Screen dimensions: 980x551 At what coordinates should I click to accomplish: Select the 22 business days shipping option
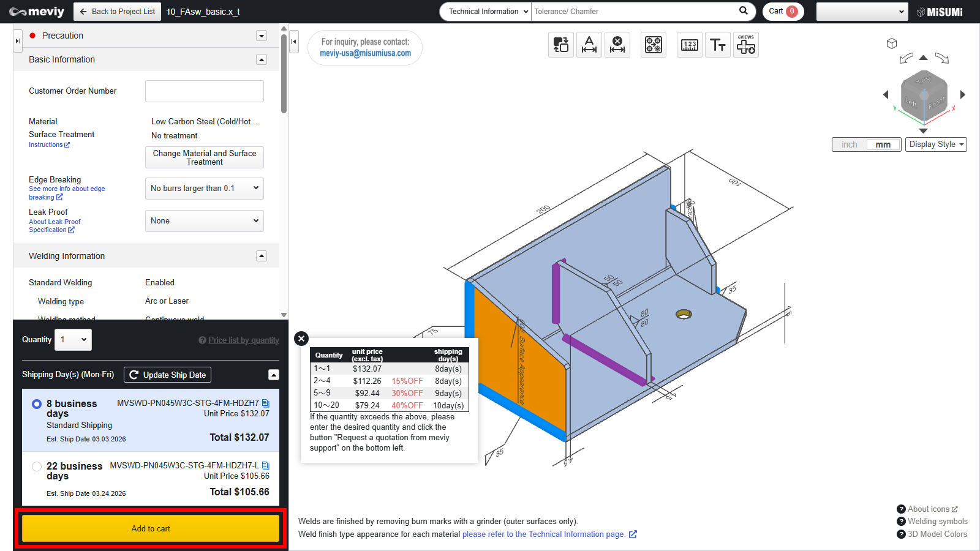pyautogui.click(x=37, y=467)
